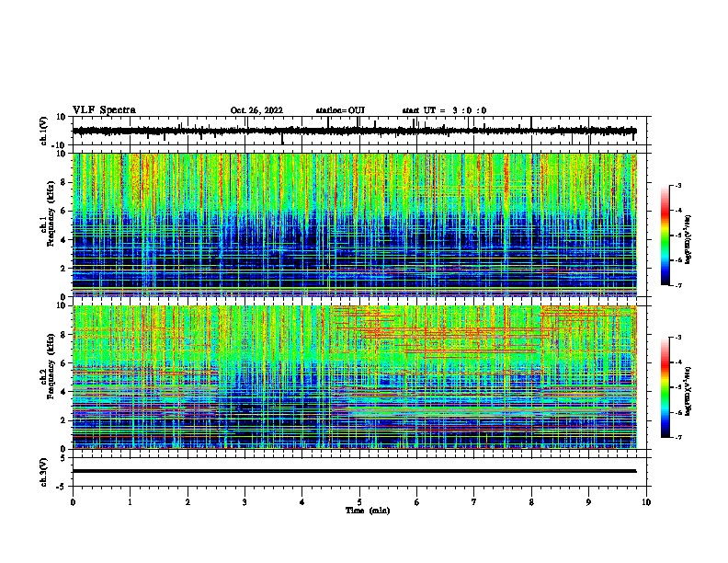Click the "4" kHz tick on ch.1 frequency axis
Screen dimensions: 728x563
click(x=64, y=240)
